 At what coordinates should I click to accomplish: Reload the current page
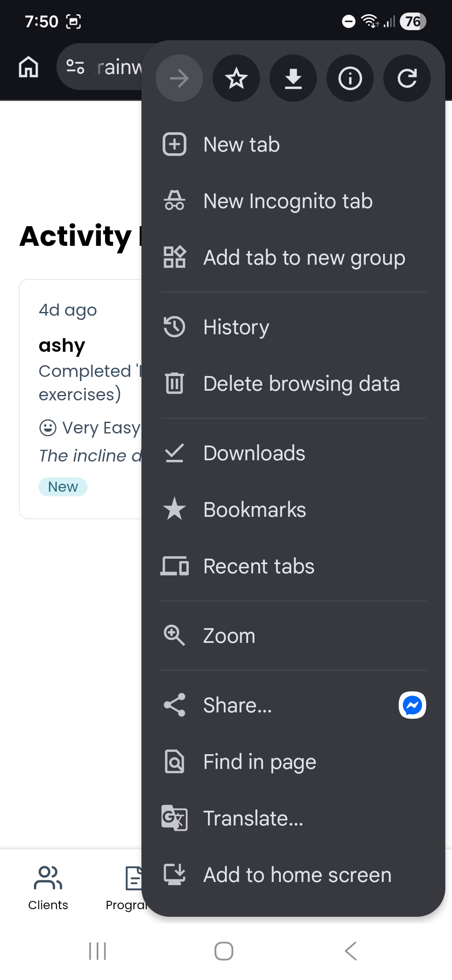click(406, 78)
